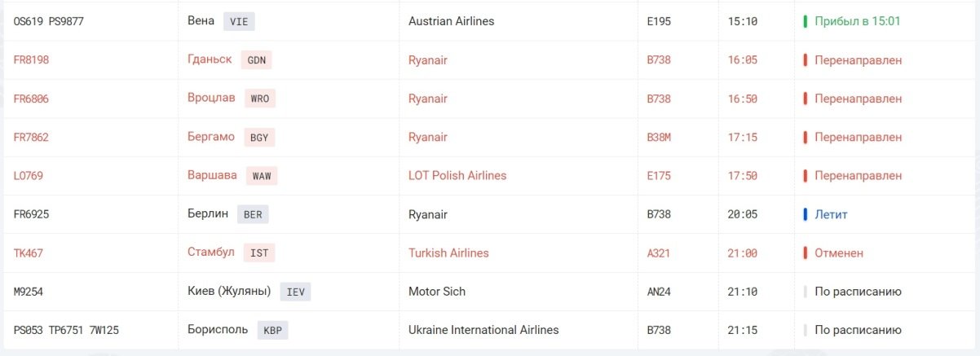Viewport: 980px width, 356px height.
Task: Select the GDN airport code badge
Action: 257,60
